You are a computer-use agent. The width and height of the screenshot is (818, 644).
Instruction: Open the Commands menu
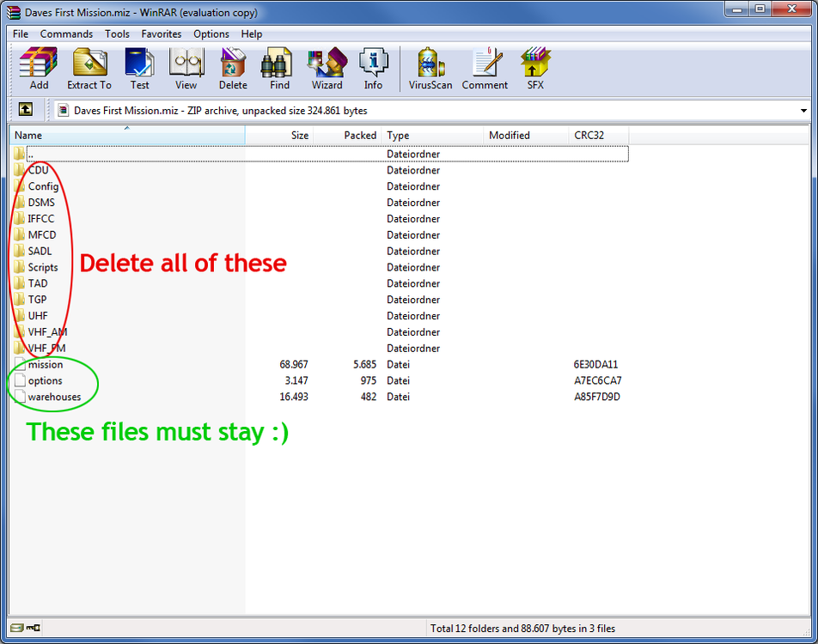point(66,33)
